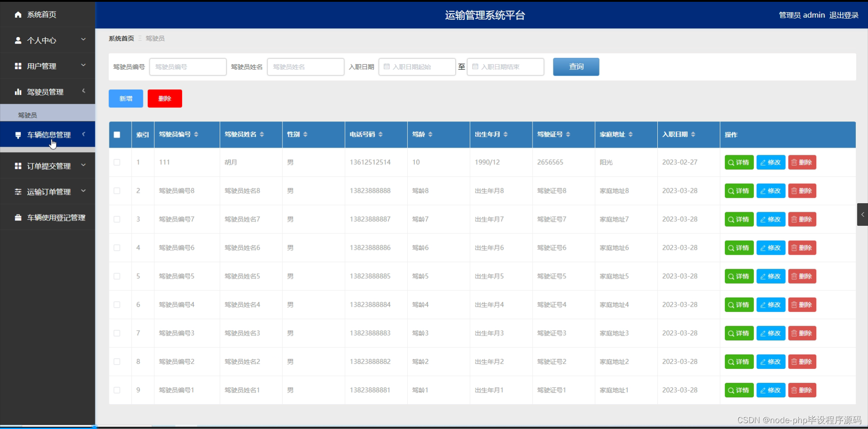Click the 驾驶员姓名 input field
The image size is (868, 429).
pyautogui.click(x=306, y=66)
